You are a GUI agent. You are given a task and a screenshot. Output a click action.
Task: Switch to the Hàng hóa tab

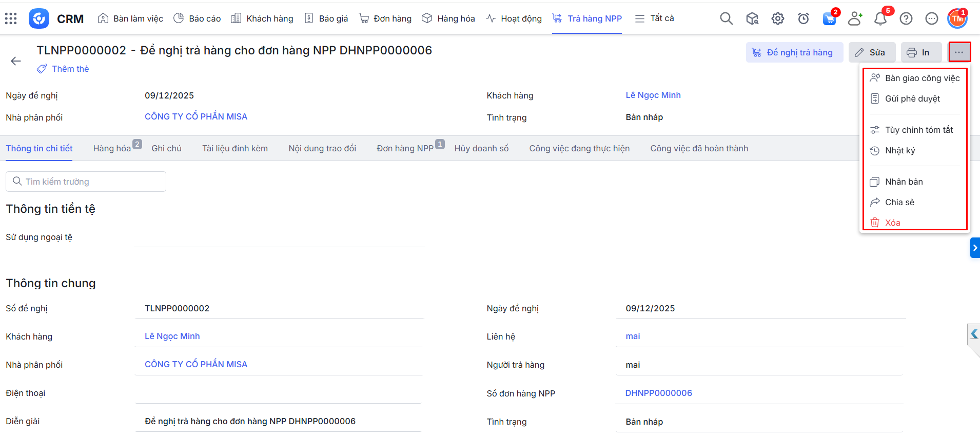coord(112,148)
